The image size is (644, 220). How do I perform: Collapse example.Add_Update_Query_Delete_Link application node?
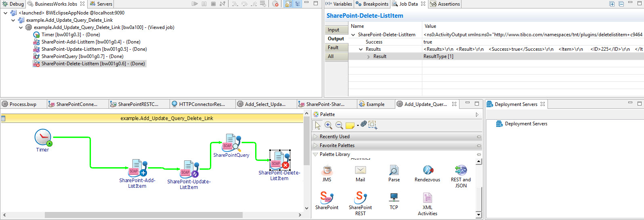[13, 20]
